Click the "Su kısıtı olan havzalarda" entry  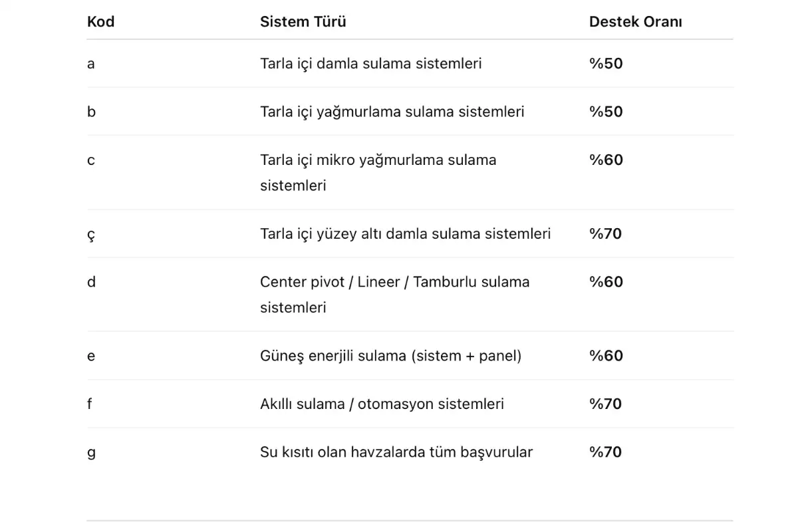[x=396, y=452]
